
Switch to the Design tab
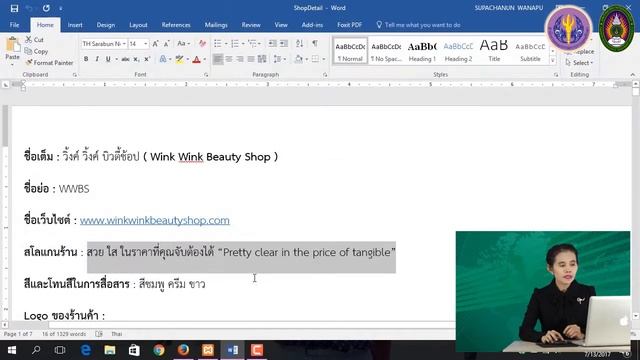click(x=106, y=25)
